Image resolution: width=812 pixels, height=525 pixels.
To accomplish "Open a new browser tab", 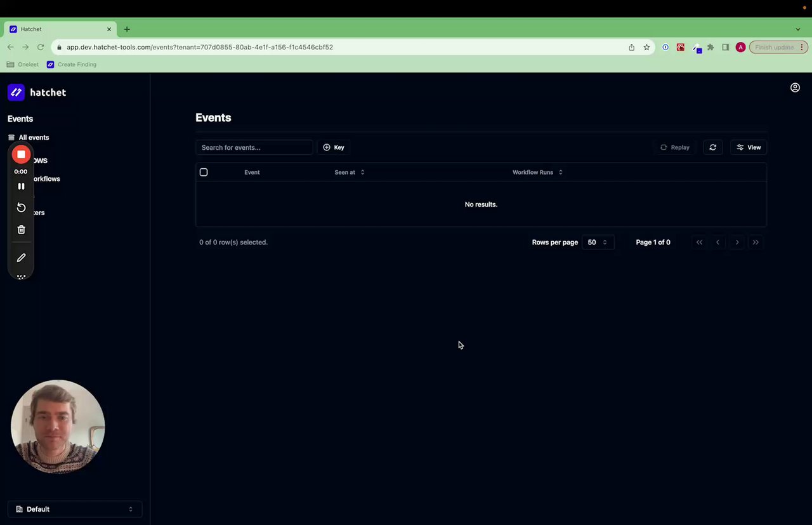I will tap(127, 29).
